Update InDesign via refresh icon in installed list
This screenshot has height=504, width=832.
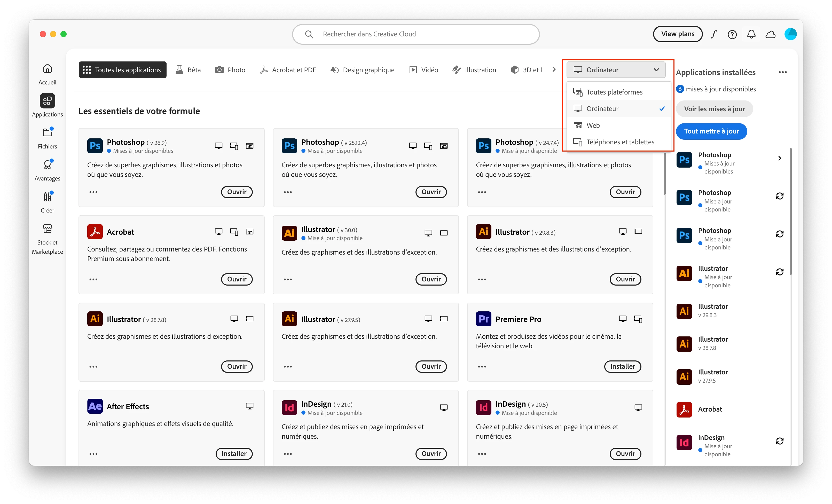pos(780,441)
